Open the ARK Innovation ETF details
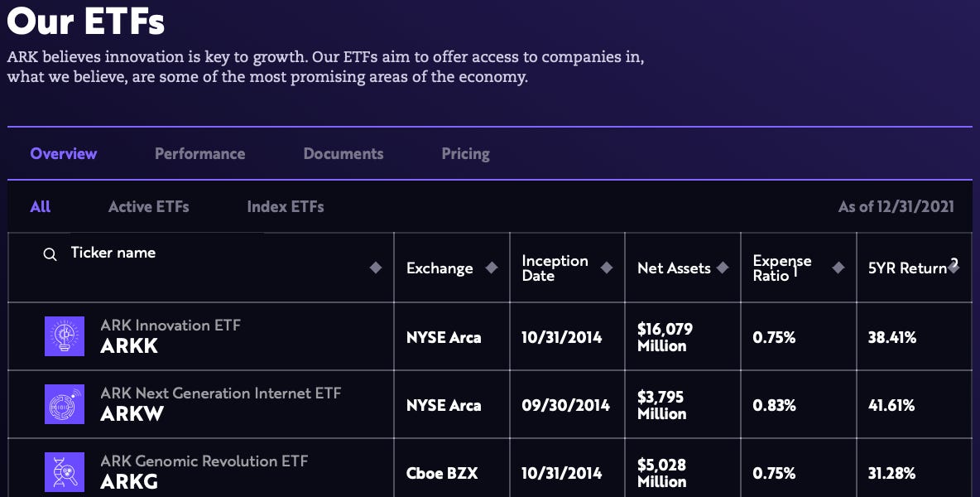Screen dimensions: 980x497 coord(171,326)
